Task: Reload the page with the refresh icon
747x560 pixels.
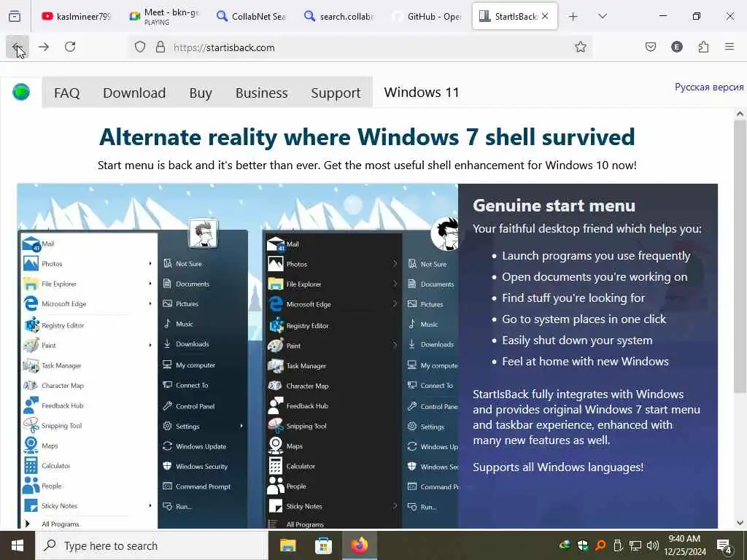Action: [70, 47]
